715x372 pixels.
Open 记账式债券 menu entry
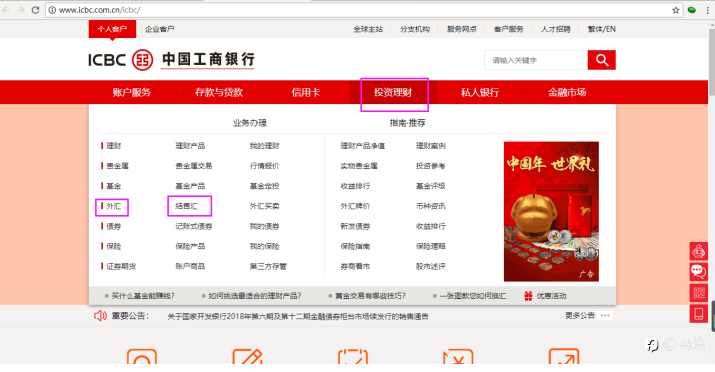pyautogui.click(x=194, y=226)
